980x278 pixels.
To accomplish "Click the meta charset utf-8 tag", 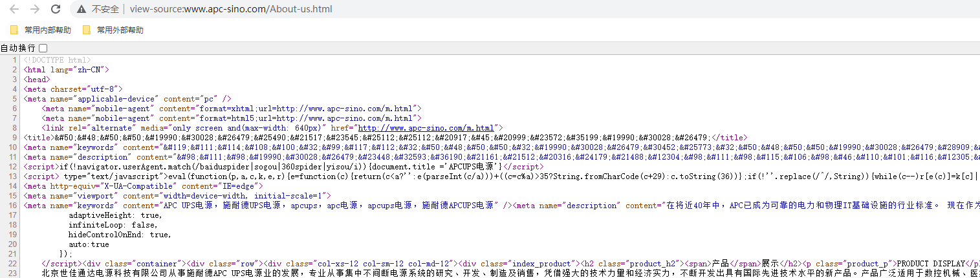I will coord(72,89).
